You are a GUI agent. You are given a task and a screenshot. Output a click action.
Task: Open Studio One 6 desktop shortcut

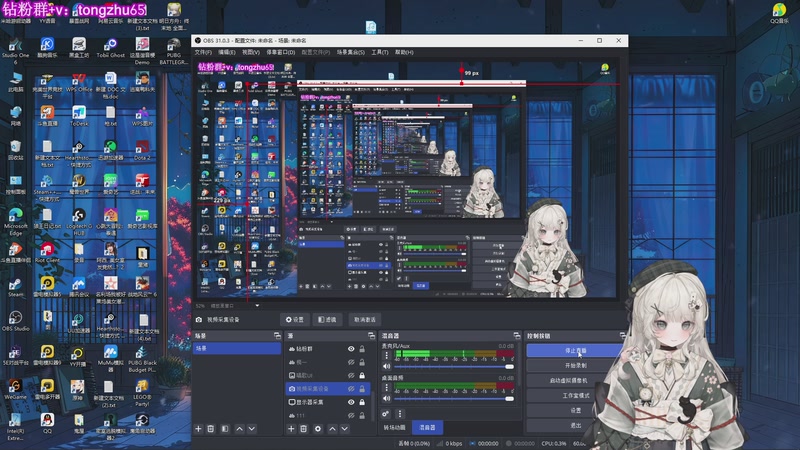(x=15, y=51)
